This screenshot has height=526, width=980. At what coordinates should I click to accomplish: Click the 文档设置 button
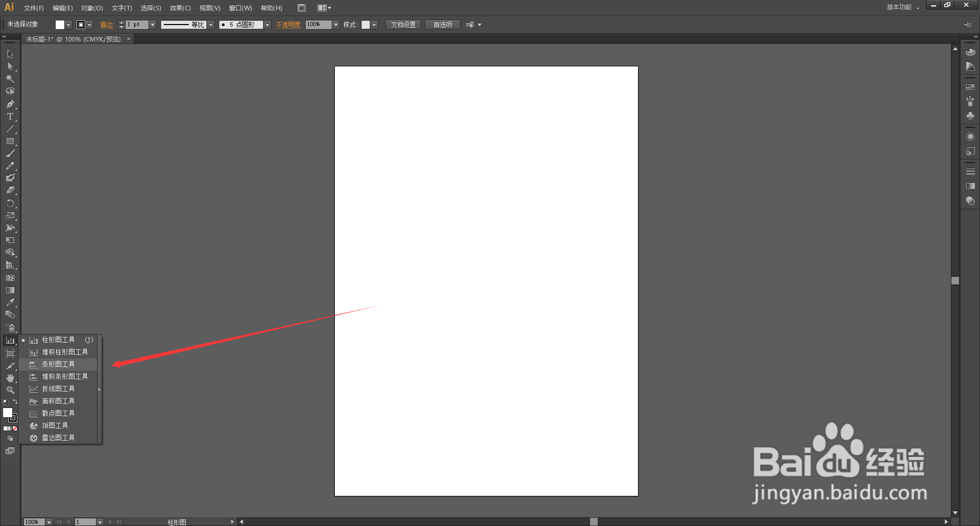[403, 24]
